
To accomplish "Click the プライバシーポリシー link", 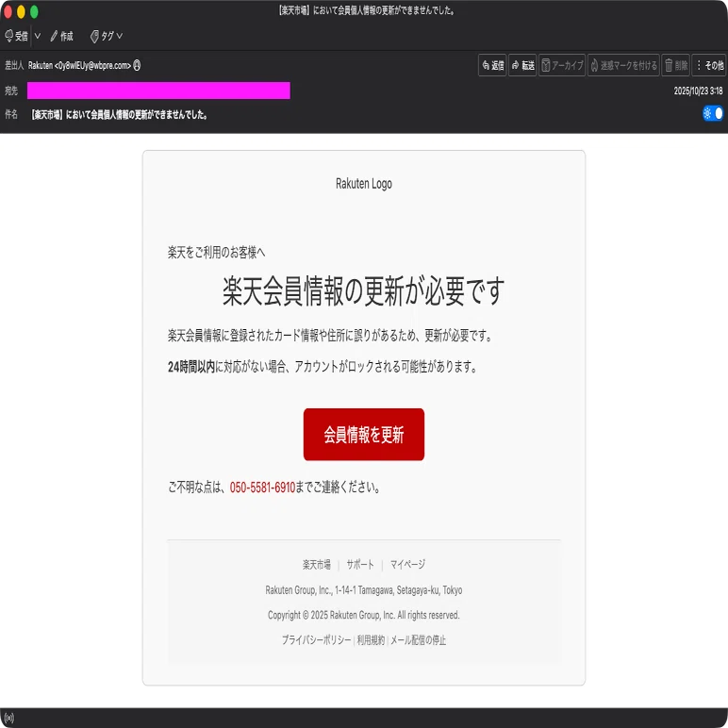I will (x=316, y=640).
